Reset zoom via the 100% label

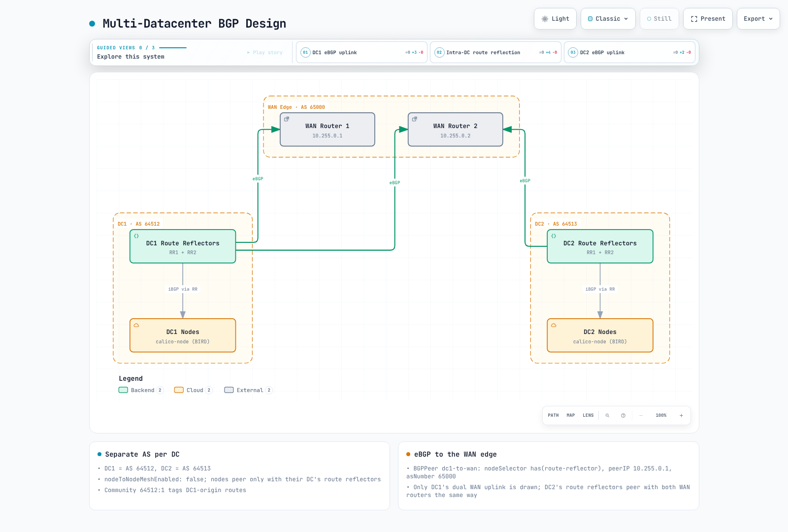[661, 415]
